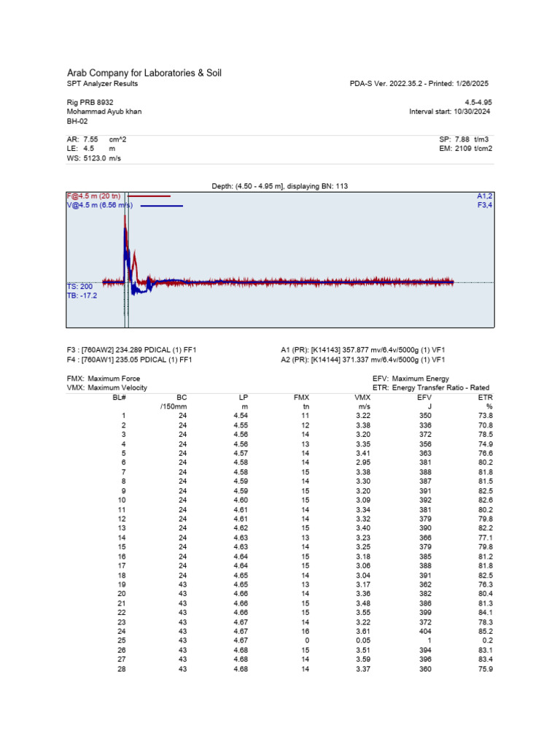560x747 pixels.
Task: Click the "WS: 5123.0 m/s" parameter
Action: pos(94,158)
